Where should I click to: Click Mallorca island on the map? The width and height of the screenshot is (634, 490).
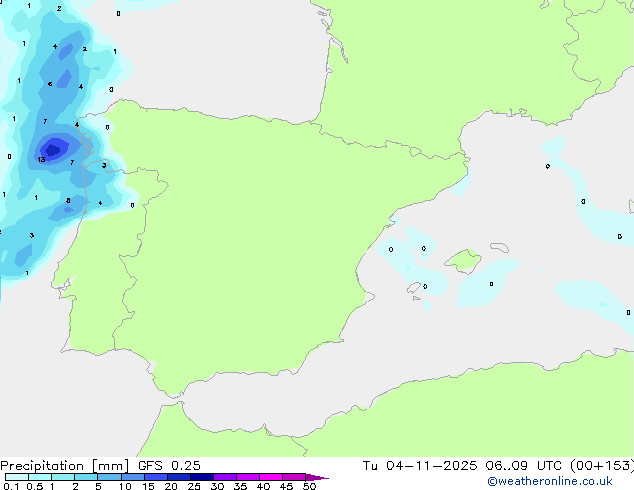pos(463,261)
